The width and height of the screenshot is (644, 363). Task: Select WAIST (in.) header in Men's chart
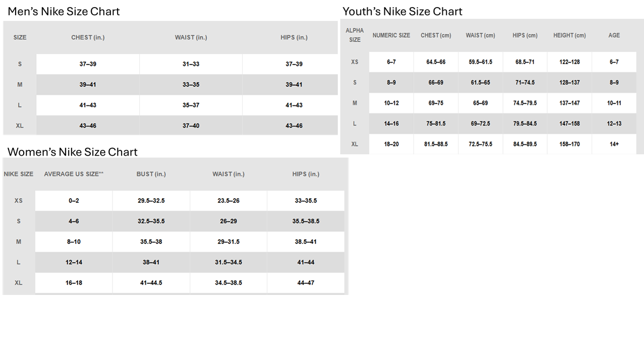tap(191, 37)
